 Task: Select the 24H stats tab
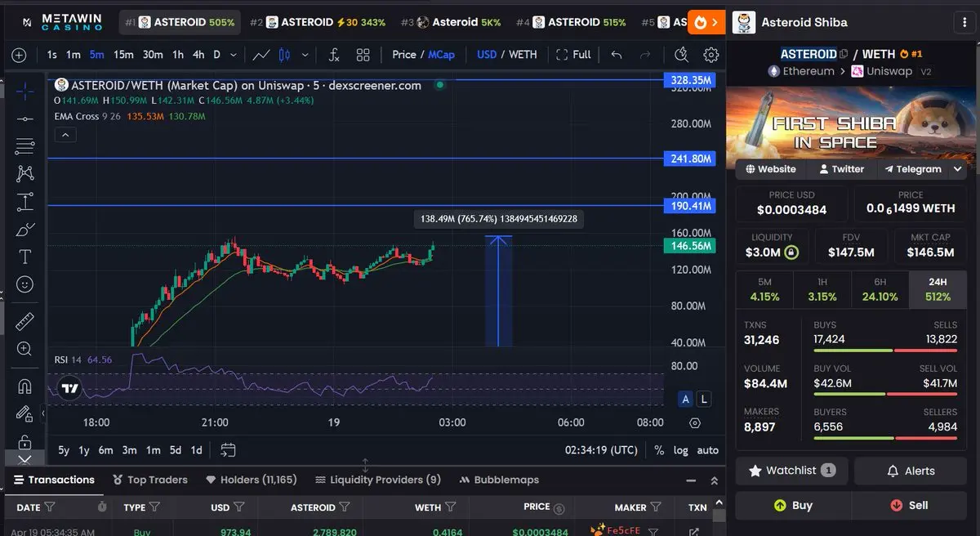coord(937,289)
